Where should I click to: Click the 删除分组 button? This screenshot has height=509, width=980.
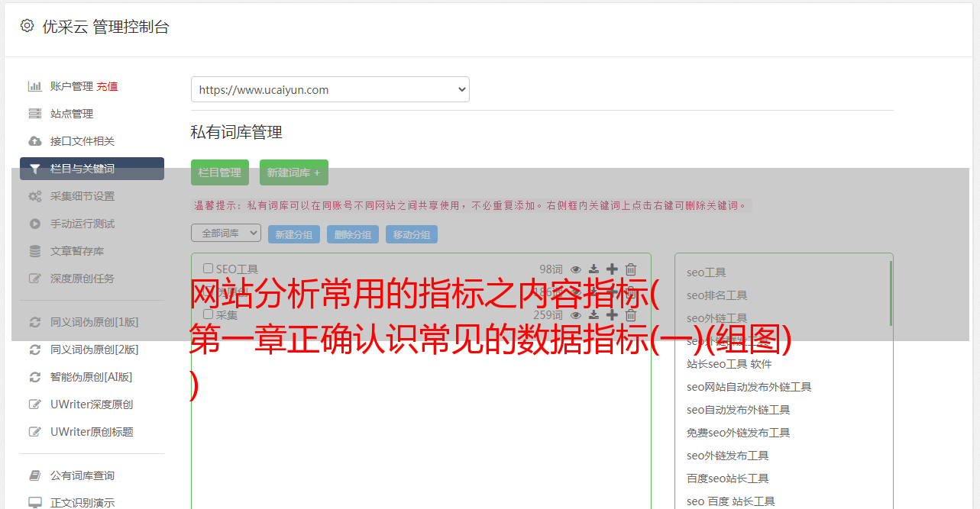pyautogui.click(x=353, y=234)
